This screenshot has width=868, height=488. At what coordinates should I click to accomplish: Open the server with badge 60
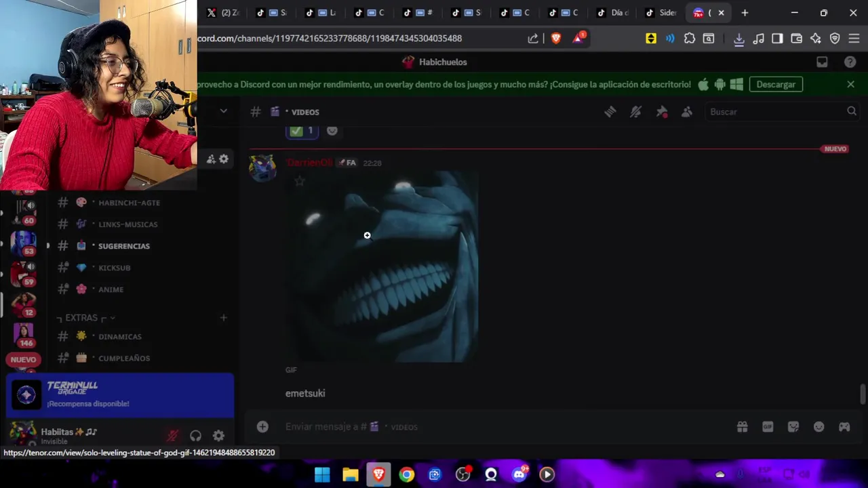pos(25,211)
